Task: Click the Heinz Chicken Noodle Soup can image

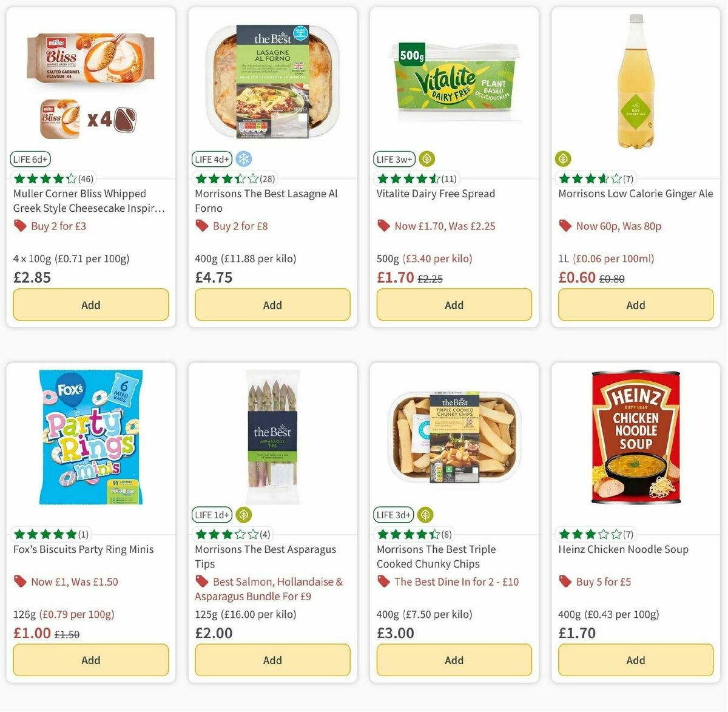Action: tap(635, 437)
